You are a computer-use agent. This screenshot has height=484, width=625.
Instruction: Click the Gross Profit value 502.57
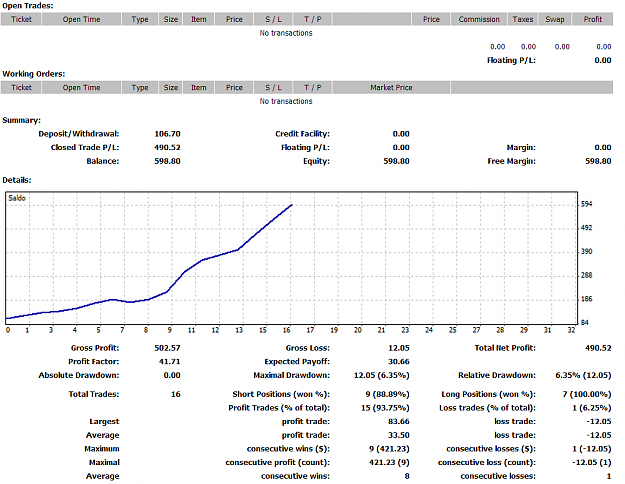167,348
